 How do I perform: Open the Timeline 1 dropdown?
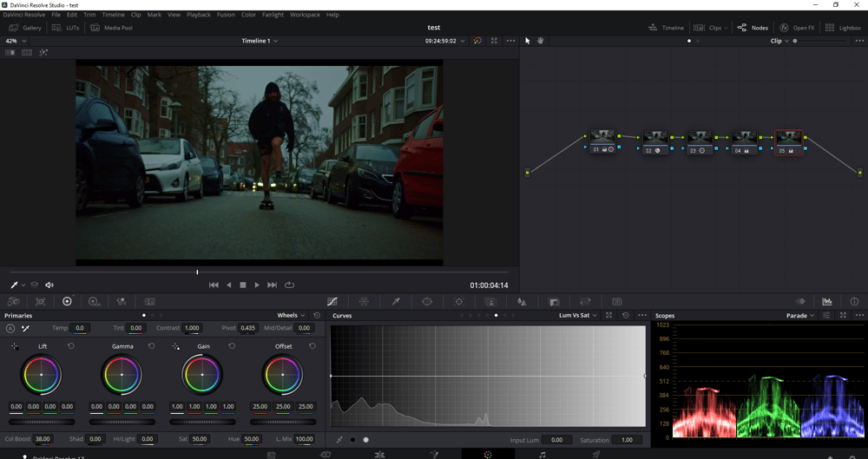pos(260,41)
